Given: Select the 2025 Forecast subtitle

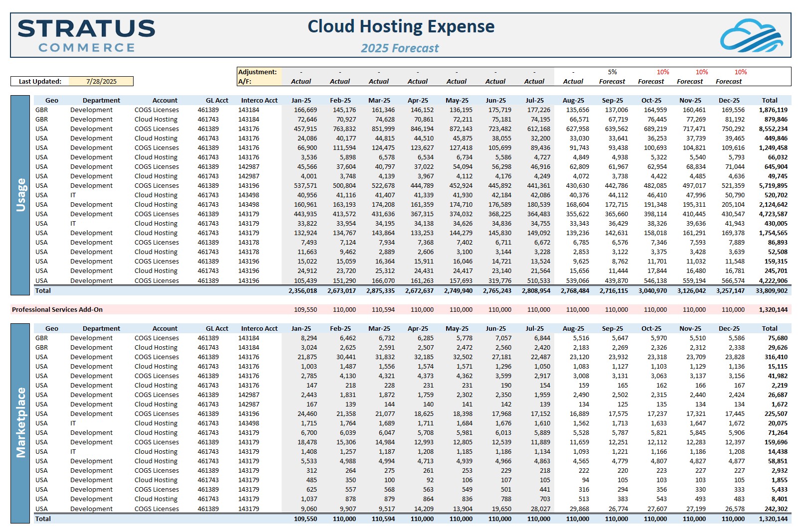Looking at the screenshot, I should (400, 48).
